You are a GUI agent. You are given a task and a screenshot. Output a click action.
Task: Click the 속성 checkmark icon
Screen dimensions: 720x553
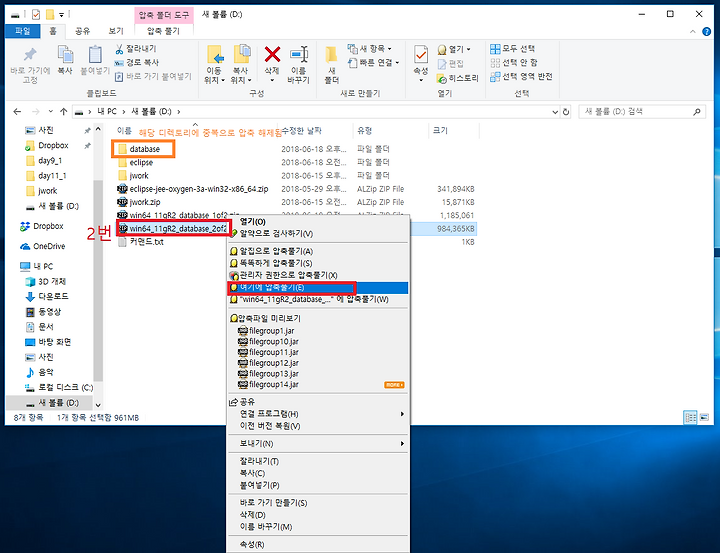[x=421, y=55]
